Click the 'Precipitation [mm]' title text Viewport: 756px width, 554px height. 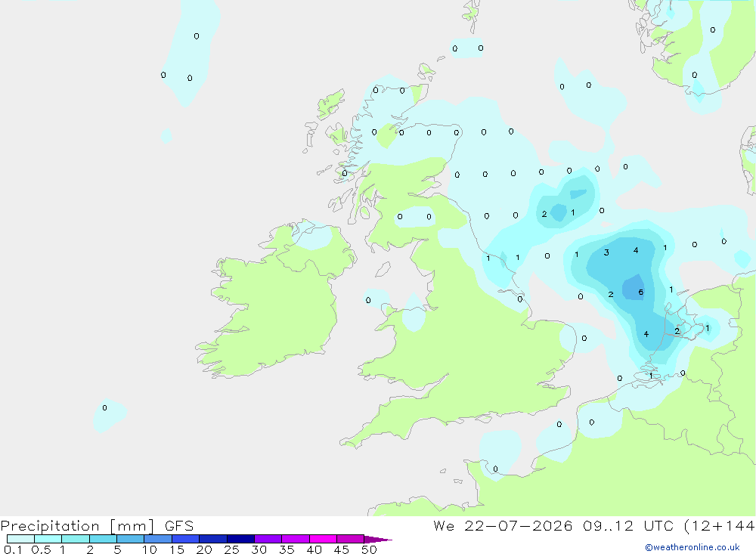tap(77, 526)
